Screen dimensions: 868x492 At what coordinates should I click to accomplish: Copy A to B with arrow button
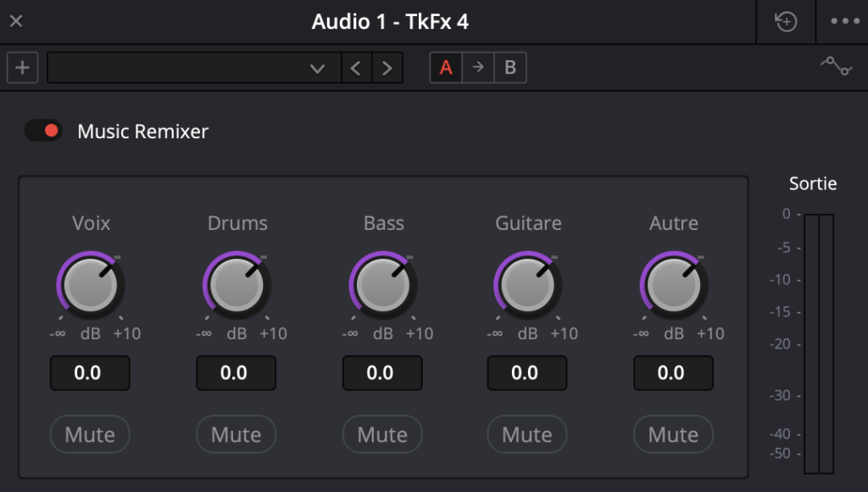(478, 68)
